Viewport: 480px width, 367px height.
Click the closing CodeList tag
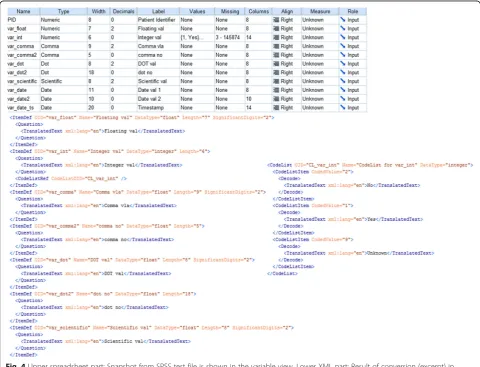coord(282,274)
